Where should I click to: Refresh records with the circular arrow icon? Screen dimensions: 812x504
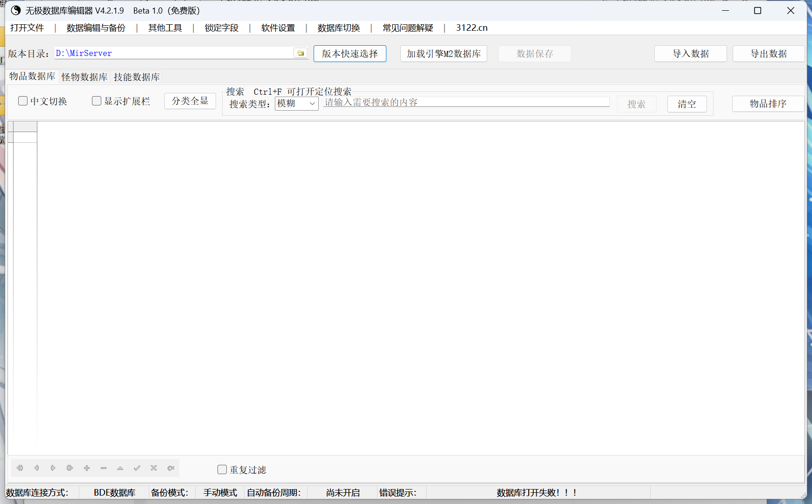pyautogui.click(x=171, y=468)
